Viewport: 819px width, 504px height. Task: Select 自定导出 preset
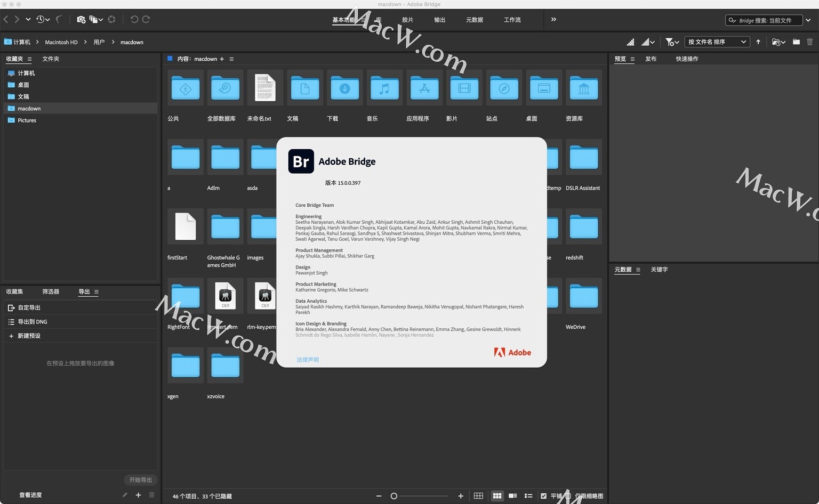(29, 307)
